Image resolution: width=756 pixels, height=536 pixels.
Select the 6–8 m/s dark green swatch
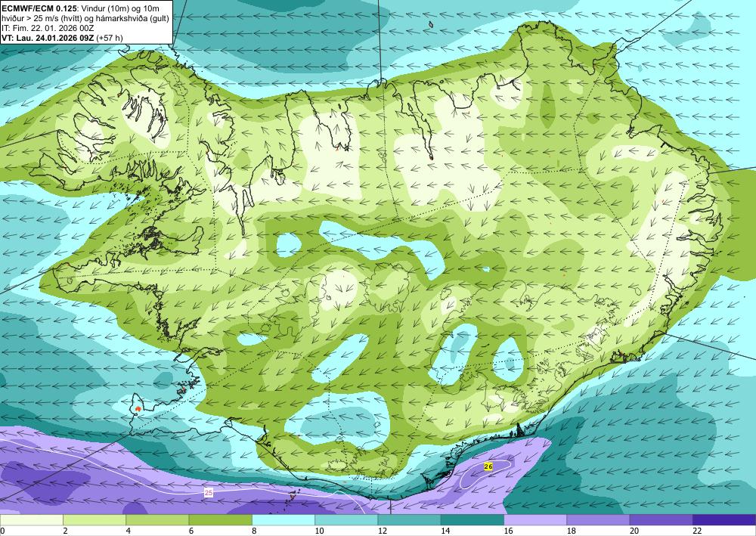220,519
